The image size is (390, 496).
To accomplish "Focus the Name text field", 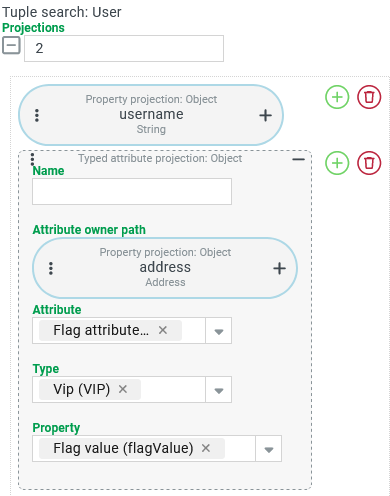I will (x=132, y=192).
